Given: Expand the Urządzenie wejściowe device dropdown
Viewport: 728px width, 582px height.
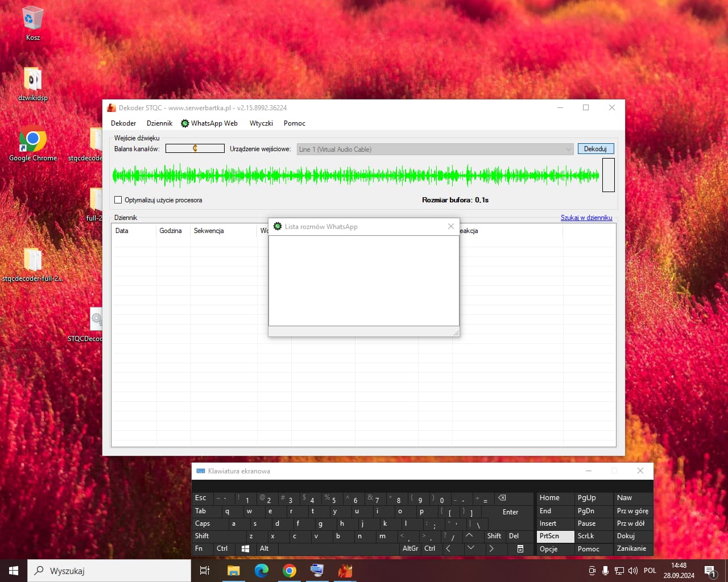Looking at the screenshot, I should [x=568, y=149].
